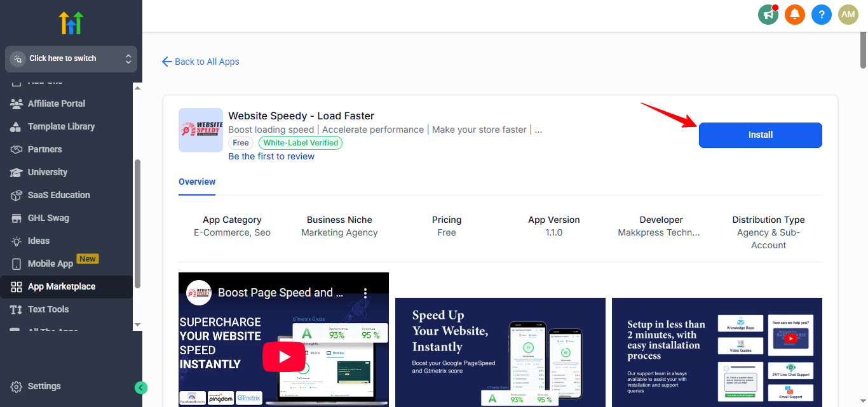
Task: Click the HighLevel arrows logo
Action: [71, 23]
